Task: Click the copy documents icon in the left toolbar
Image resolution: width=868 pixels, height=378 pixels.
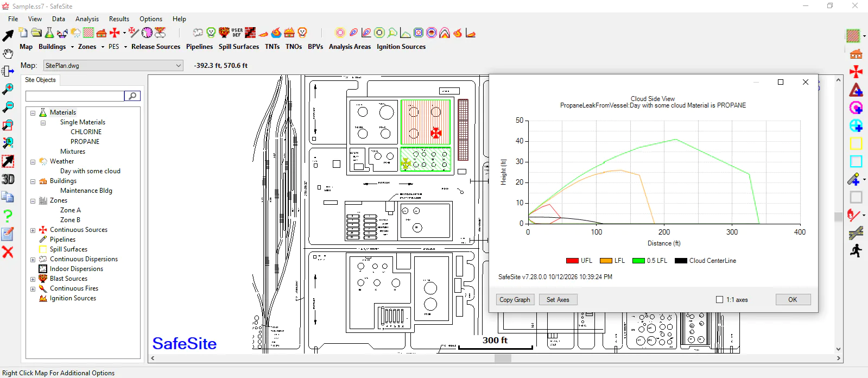Action: [8, 197]
